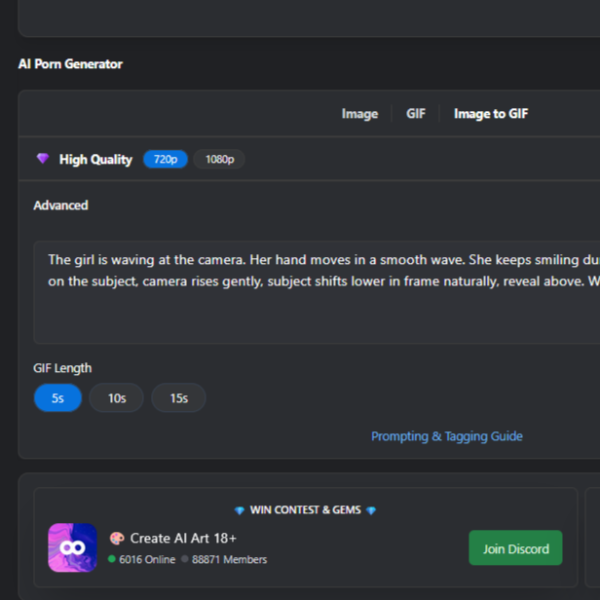This screenshot has height=600, width=600.
Task: Click the gray dot before 88871 Members
Action: click(x=185, y=559)
